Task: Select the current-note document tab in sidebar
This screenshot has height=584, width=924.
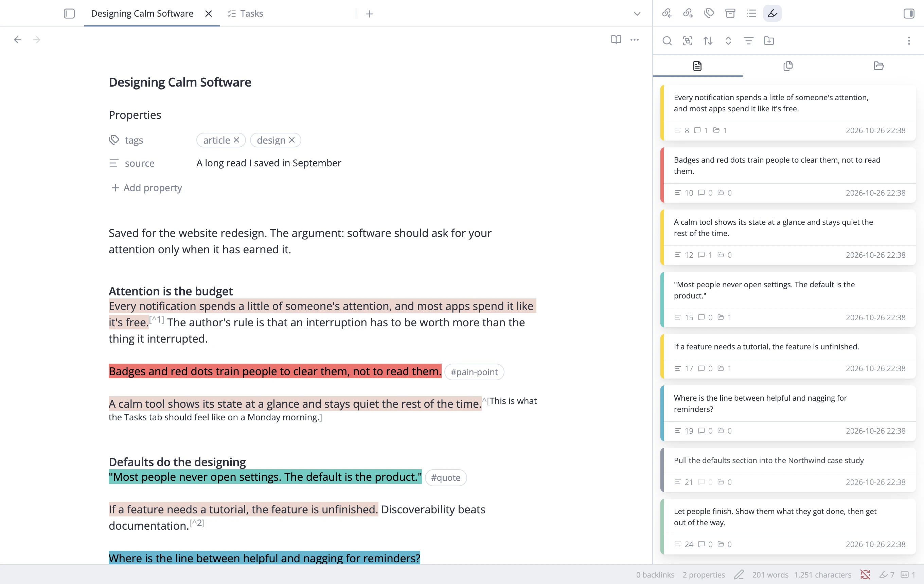Action: (698, 66)
